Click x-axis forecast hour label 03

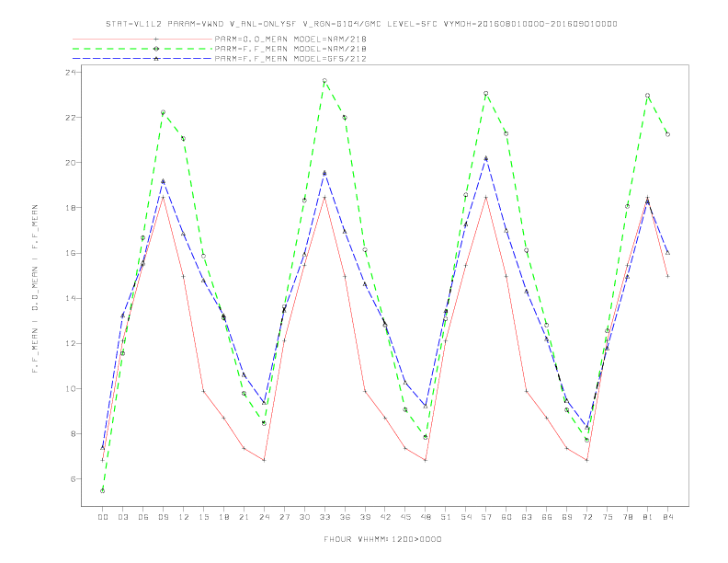[122, 517]
